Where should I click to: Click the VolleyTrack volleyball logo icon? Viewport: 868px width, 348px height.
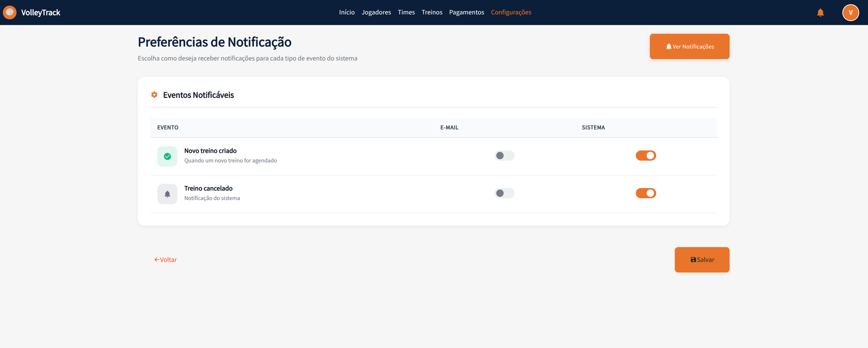point(9,12)
